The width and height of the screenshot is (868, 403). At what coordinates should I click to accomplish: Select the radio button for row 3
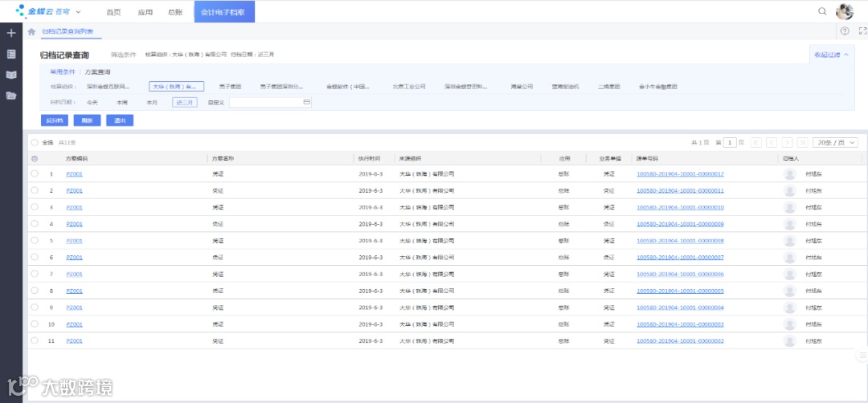click(x=35, y=207)
